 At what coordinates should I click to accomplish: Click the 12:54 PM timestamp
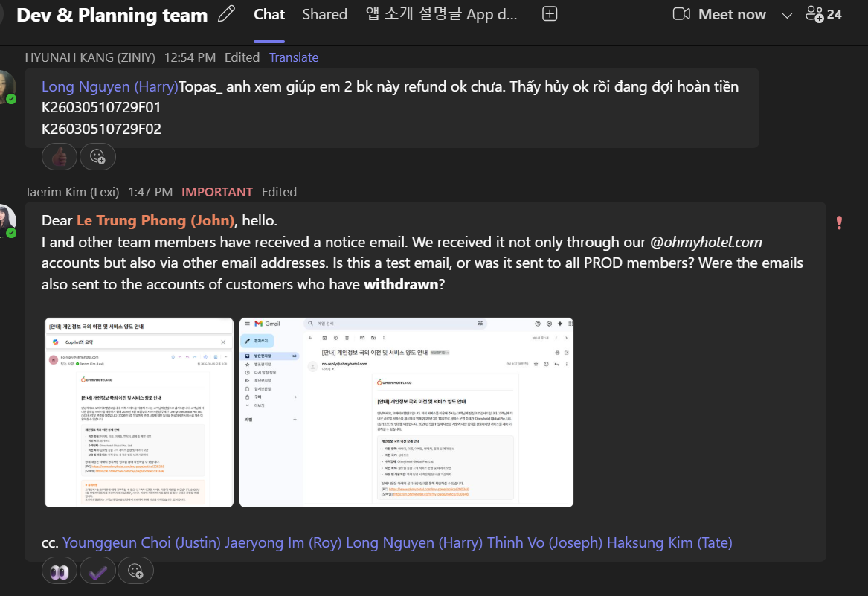point(190,57)
